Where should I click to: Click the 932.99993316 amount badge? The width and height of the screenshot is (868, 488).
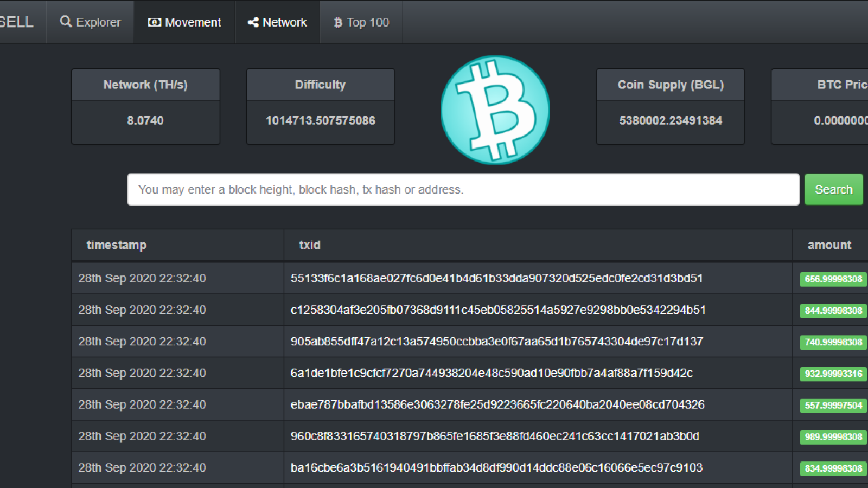click(833, 374)
